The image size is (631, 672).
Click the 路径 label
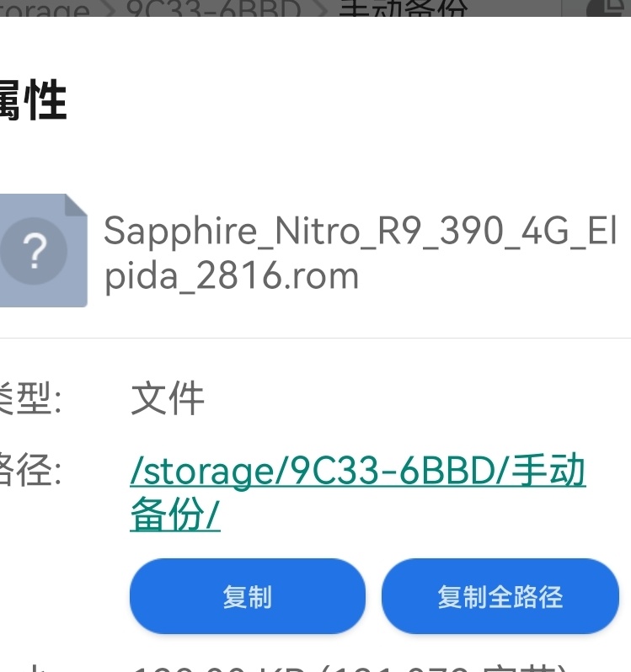coord(31,471)
